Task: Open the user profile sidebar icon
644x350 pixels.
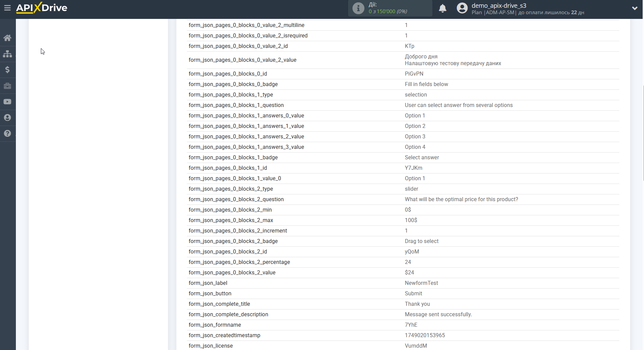Action: click(x=7, y=117)
